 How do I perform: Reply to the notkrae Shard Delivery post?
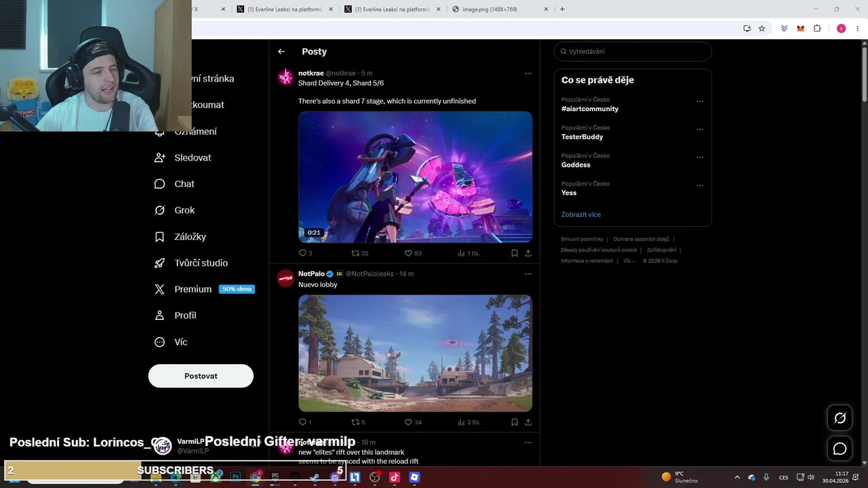[305, 253]
